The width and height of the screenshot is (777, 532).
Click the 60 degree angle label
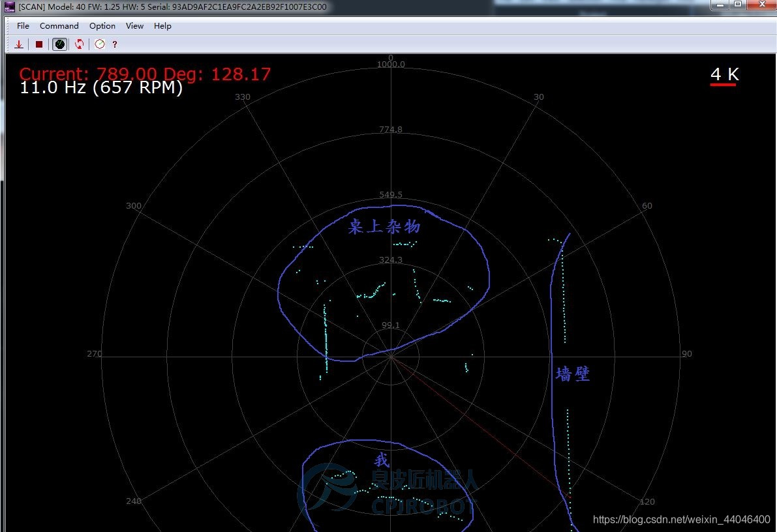(x=647, y=205)
